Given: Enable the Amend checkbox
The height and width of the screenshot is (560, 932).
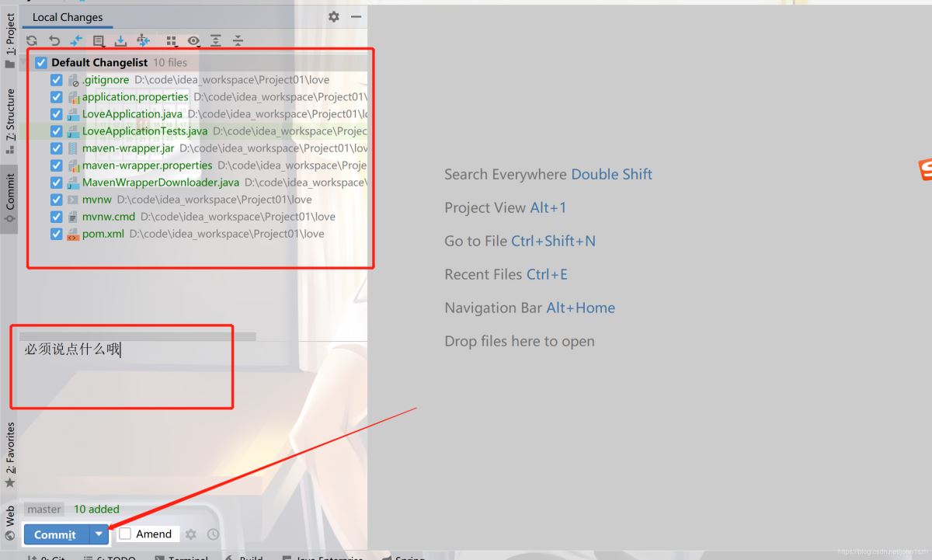Looking at the screenshot, I should coord(125,534).
